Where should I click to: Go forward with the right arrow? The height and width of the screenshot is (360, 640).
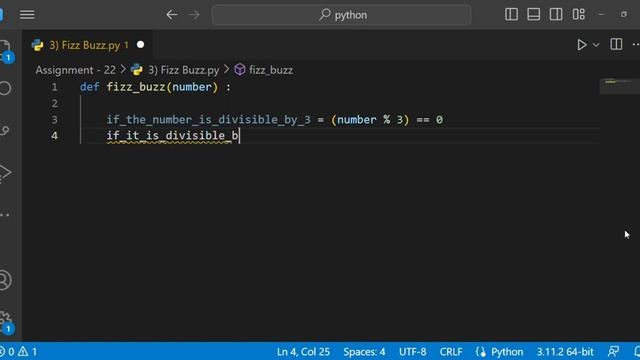click(194, 15)
